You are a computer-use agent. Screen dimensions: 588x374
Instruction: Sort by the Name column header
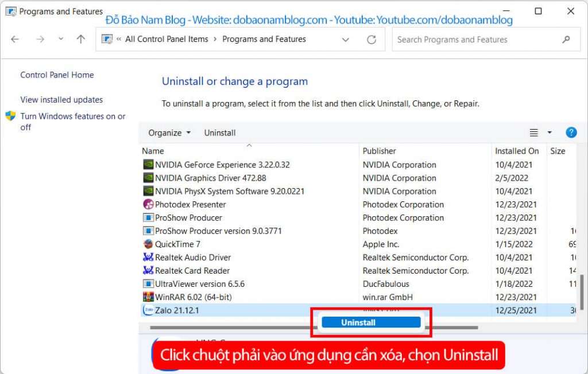[x=153, y=151]
